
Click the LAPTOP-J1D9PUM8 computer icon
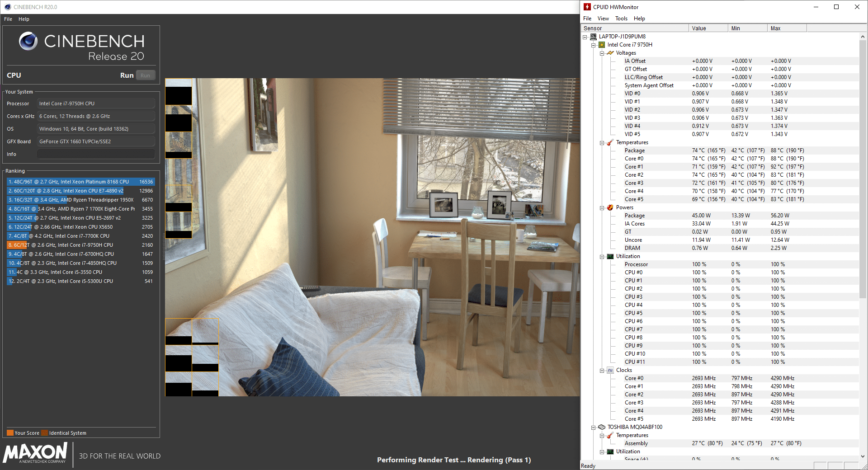pyautogui.click(x=593, y=37)
